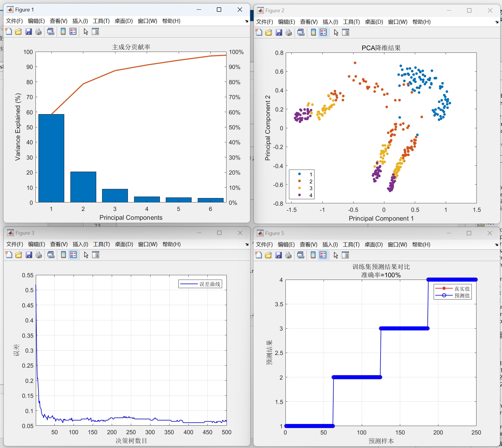This screenshot has height=448, width=502.
Task: Toggle legend button in Figure 3 toolbar
Action: click(73, 255)
